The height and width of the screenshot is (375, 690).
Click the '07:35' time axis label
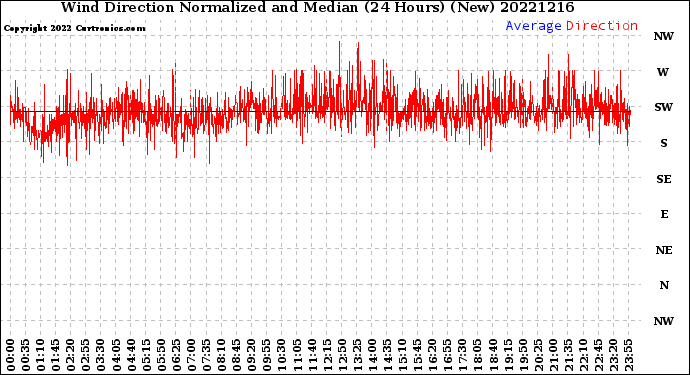(x=206, y=355)
